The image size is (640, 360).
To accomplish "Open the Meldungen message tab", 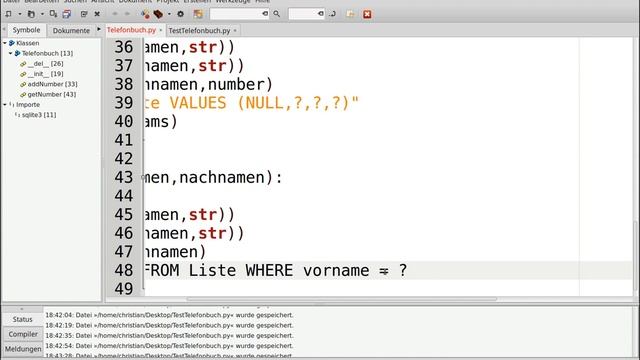I will [x=23, y=349].
